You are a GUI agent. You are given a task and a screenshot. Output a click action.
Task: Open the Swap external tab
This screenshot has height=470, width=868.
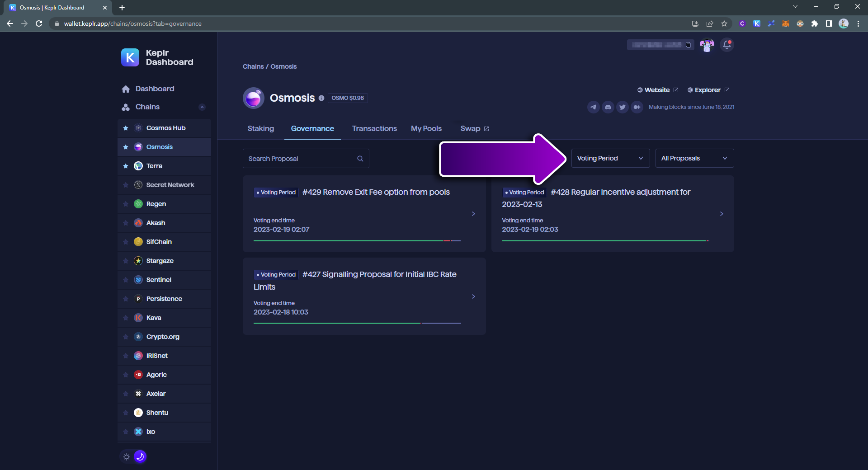[475, 129]
